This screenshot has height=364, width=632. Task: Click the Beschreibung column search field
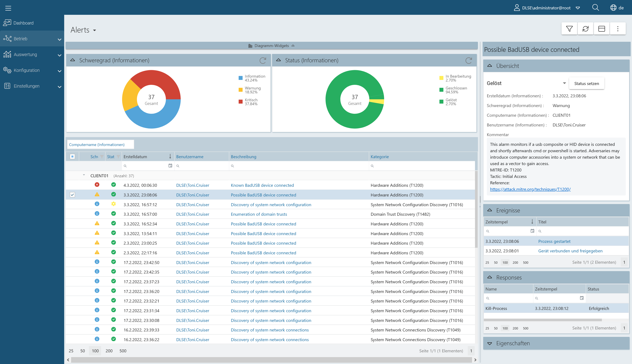point(299,166)
